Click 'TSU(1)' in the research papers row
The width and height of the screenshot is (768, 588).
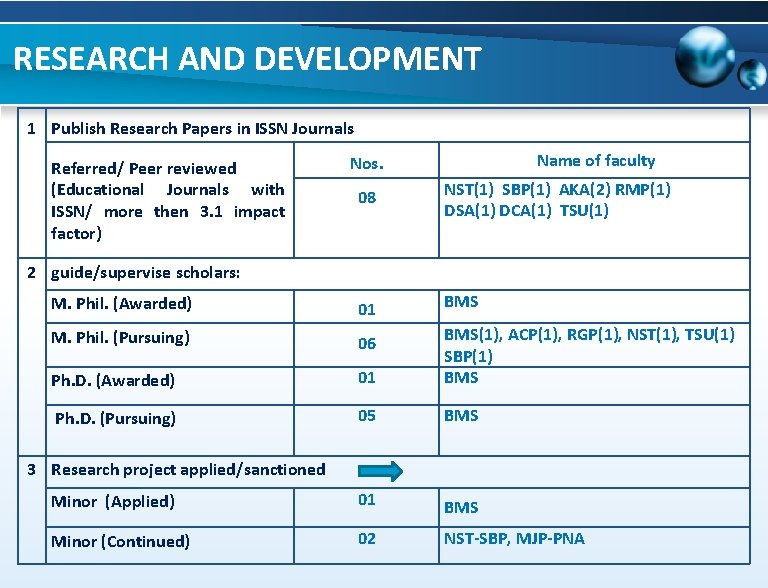point(584,211)
